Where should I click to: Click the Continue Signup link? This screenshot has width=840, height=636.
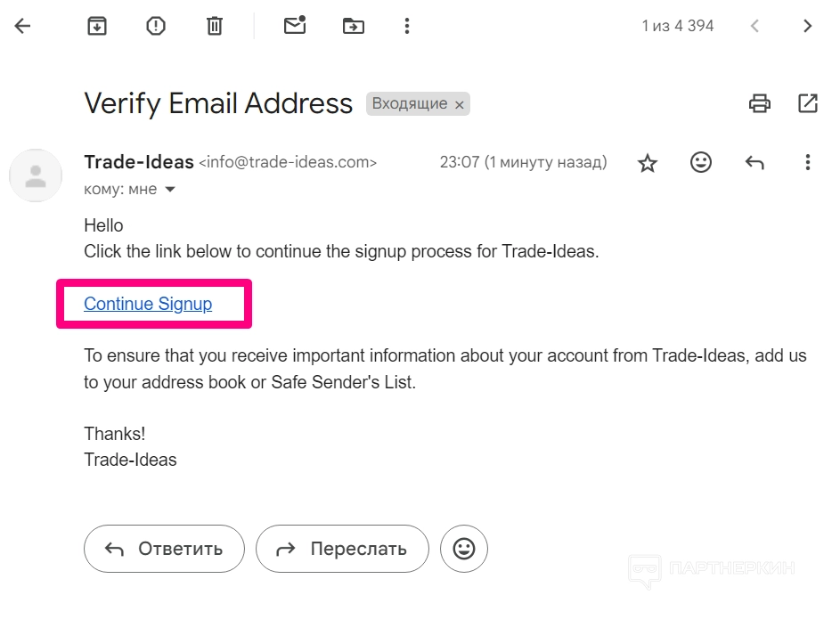click(x=148, y=304)
